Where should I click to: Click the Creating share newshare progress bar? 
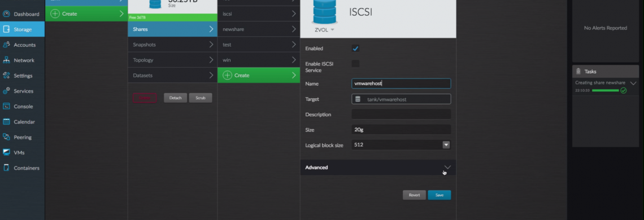[x=605, y=90]
